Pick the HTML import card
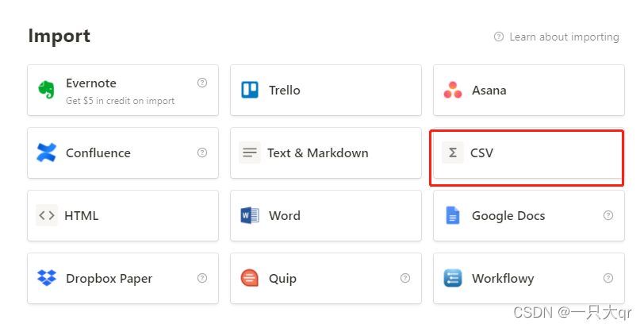 123,215
